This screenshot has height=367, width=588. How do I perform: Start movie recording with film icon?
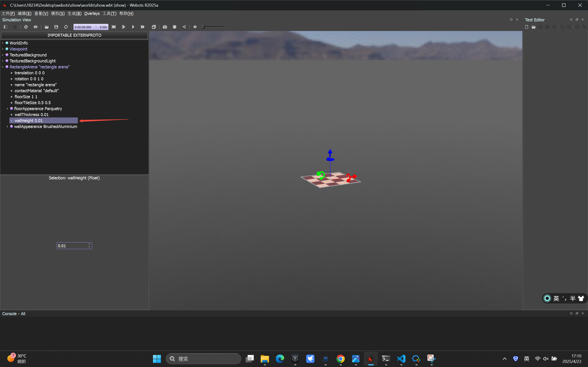(175, 27)
